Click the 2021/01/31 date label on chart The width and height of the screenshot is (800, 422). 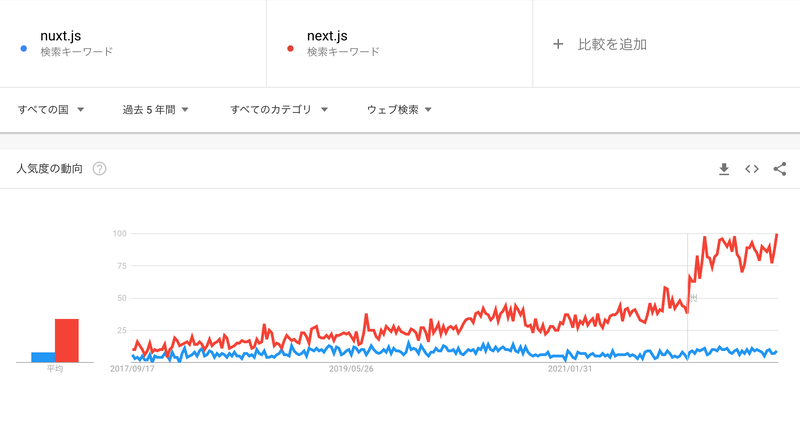pyautogui.click(x=570, y=368)
